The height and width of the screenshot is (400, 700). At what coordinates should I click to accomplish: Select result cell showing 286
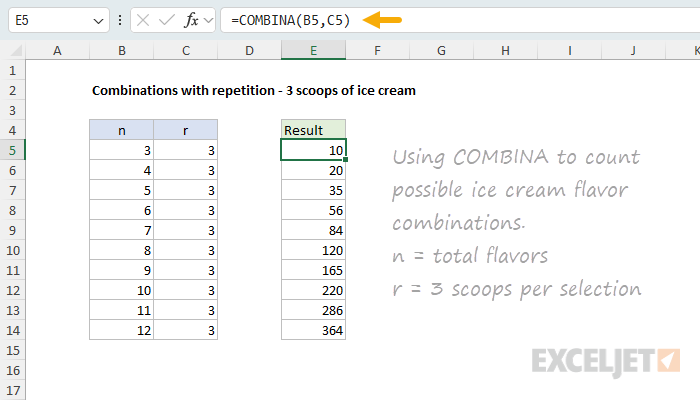point(313,310)
